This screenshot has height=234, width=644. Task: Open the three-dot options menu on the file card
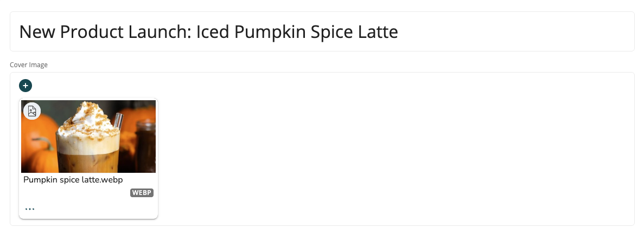(30, 209)
